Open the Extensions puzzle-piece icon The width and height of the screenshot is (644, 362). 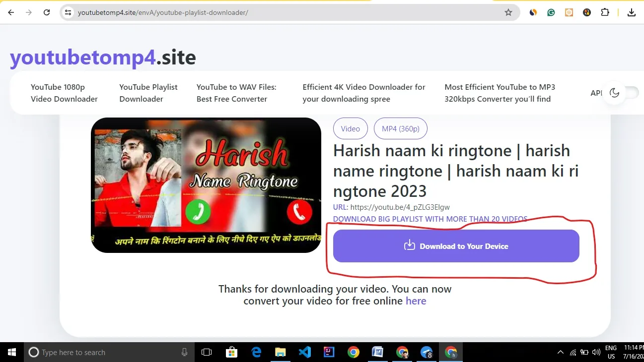(605, 12)
